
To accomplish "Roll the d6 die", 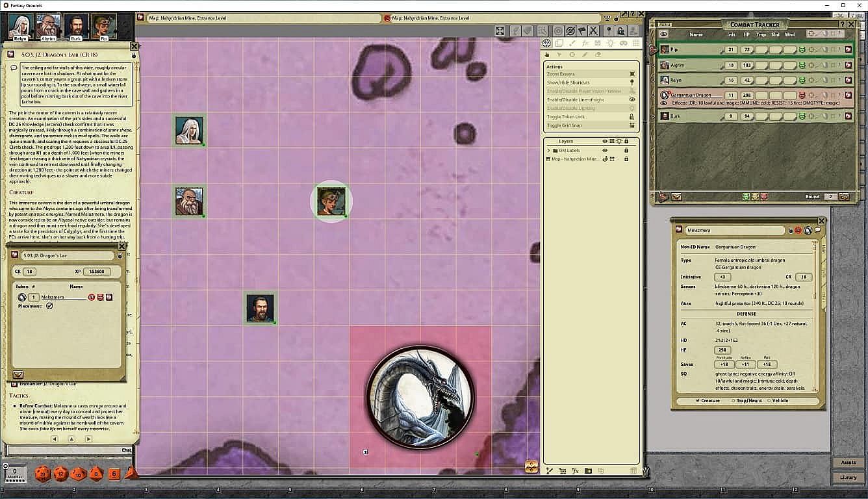I will [x=114, y=474].
